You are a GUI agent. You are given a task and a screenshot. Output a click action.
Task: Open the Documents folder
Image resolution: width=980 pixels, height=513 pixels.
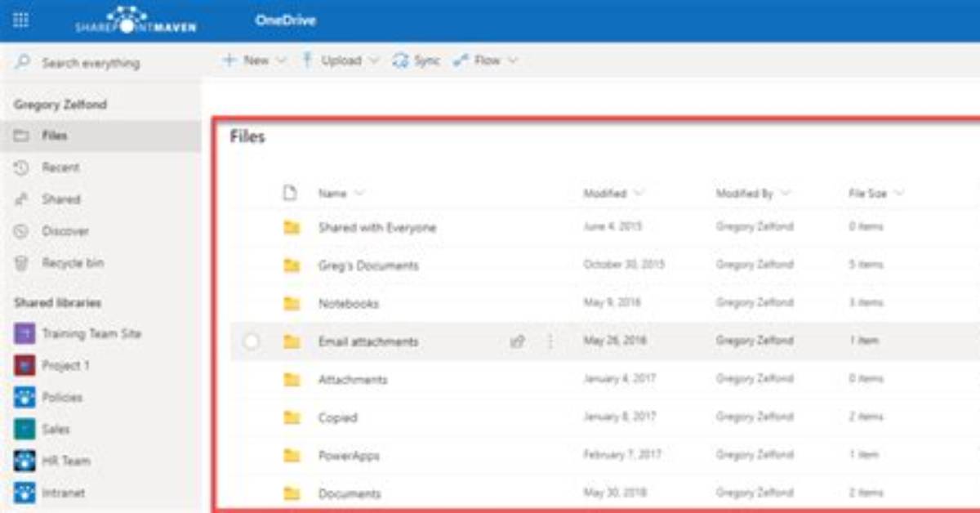tap(350, 493)
